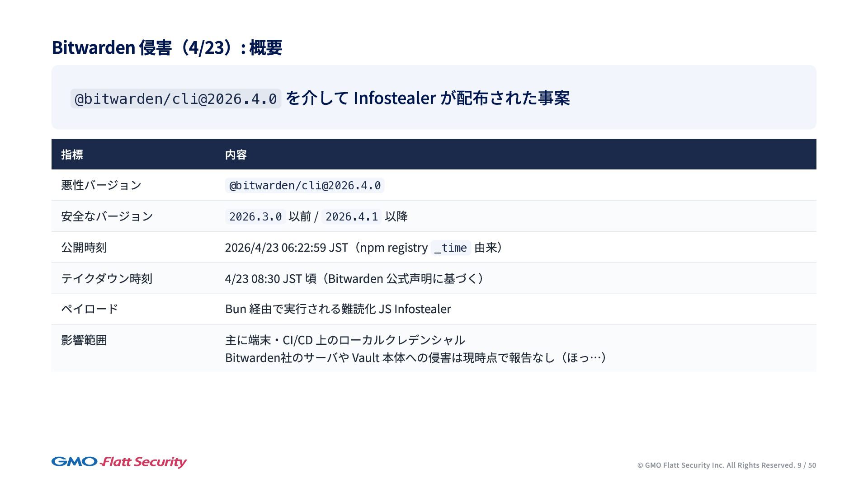Click the 指標 column header

point(72,155)
